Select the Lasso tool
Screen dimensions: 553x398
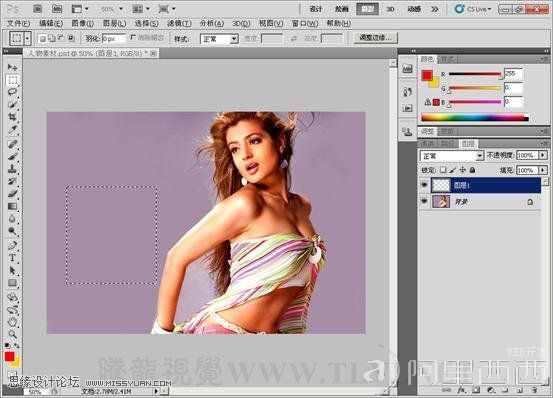pyautogui.click(x=12, y=92)
